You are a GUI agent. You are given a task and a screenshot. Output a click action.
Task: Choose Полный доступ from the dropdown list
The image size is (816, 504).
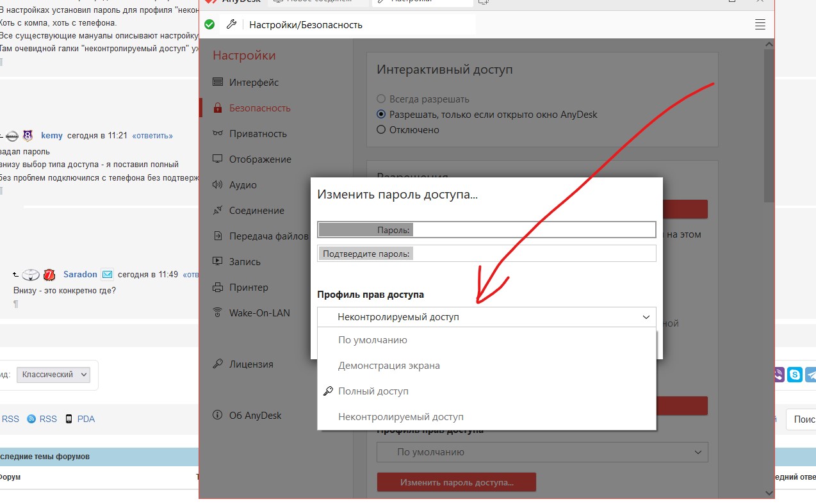pos(487,391)
